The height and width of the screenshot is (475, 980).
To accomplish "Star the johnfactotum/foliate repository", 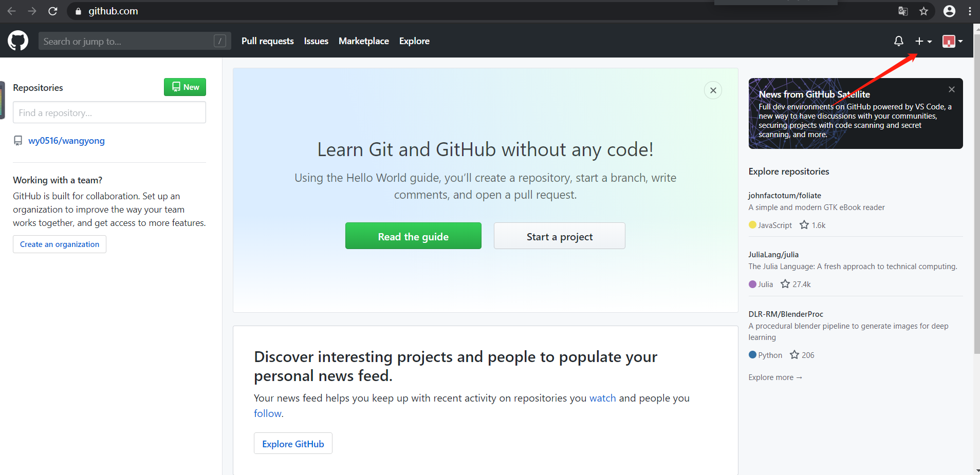I will click(804, 225).
